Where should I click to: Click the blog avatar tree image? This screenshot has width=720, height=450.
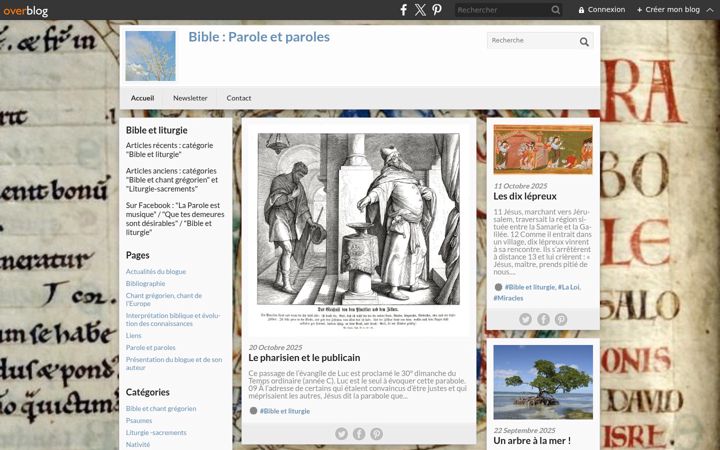[x=150, y=56]
